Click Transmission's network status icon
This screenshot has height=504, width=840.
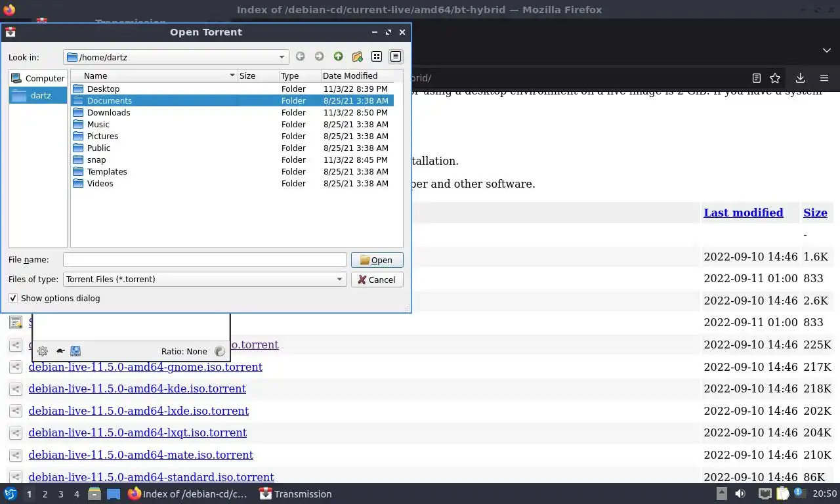[x=75, y=351]
